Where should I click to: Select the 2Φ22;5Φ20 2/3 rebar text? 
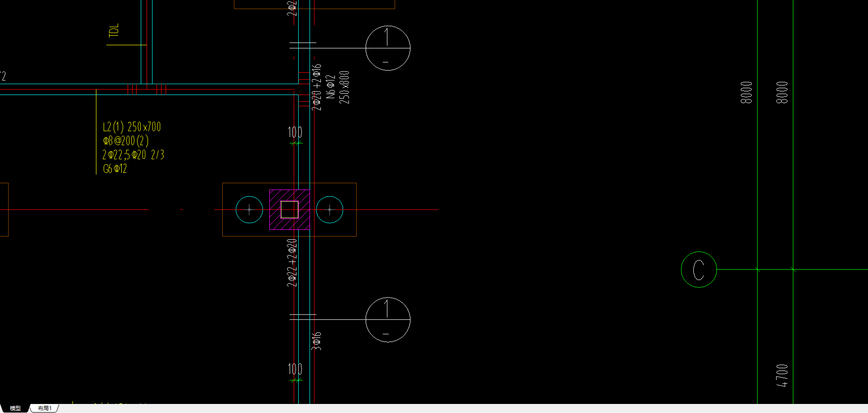tap(134, 155)
